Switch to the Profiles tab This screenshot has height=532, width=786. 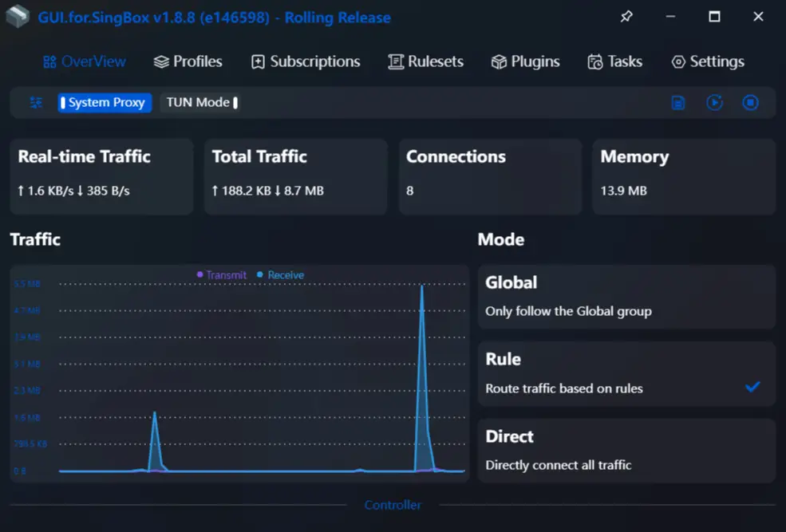coord(188,61)
